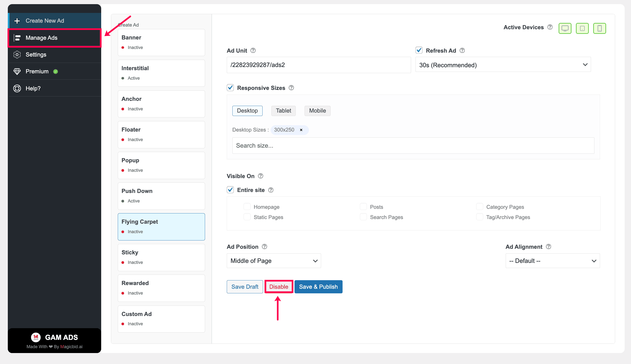Screen dimensions: 631x364
Task: Click the plus icon beside Create New Ad
Action: point(17,21)
